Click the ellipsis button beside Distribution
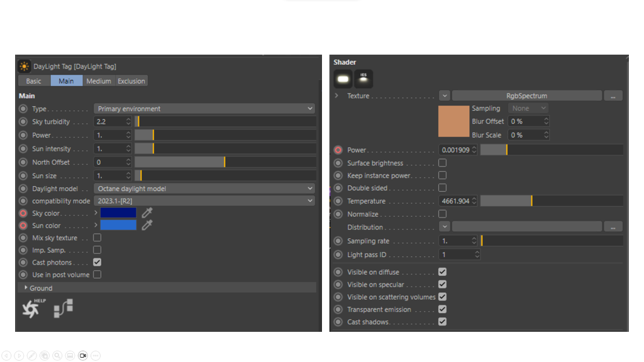Viewport: 644px width, 362px height. tap(613, 227)
